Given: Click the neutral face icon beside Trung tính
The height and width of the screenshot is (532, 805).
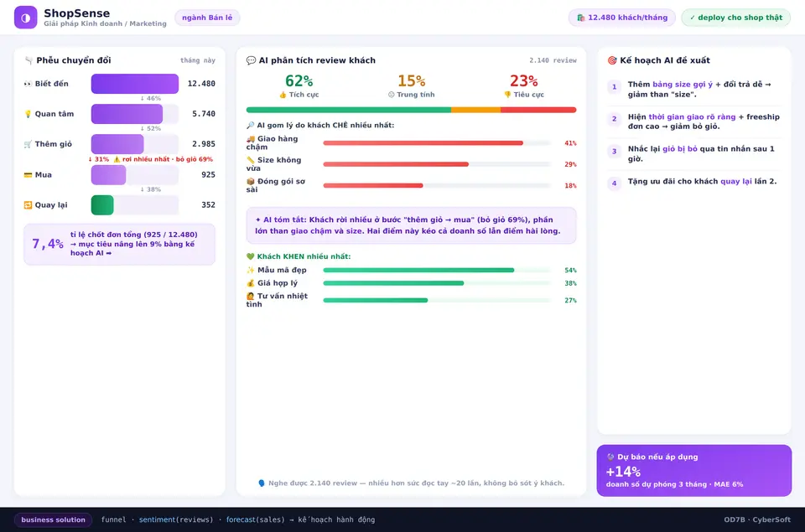Looking at the screenshot, I should pyautogui.click(x=392, y=95).
